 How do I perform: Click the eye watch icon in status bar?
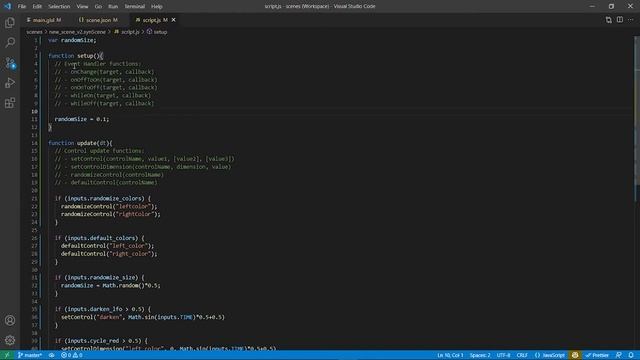point(51,355)
